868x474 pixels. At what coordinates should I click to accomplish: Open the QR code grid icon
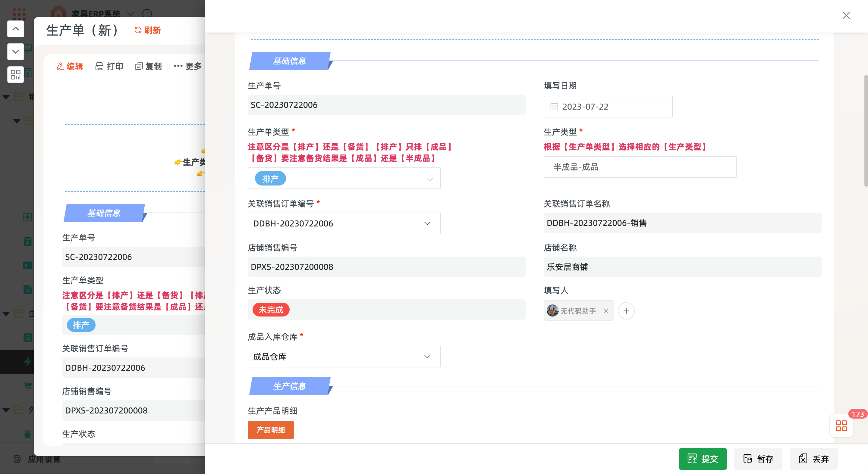coord(15,74)
